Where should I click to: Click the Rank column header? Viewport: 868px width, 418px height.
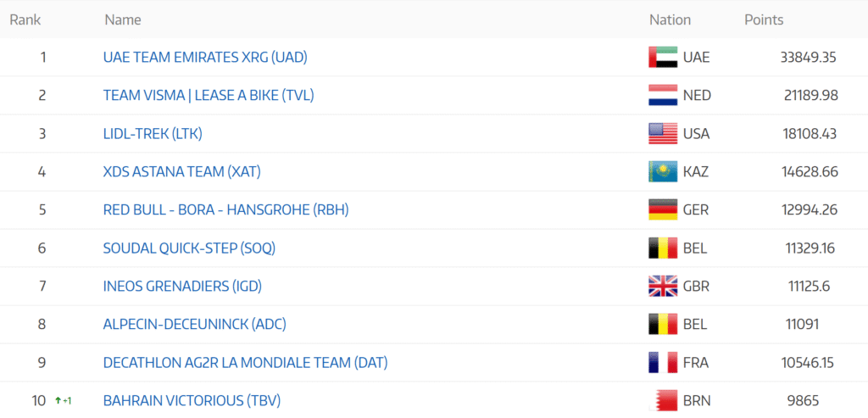pos(25,20)
